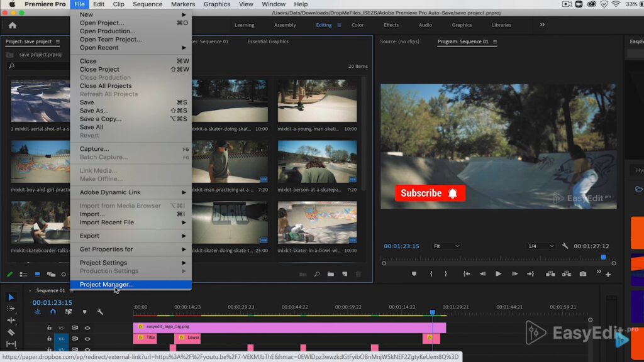Click the red Subscribe button in preview

(x=430, y=194)
